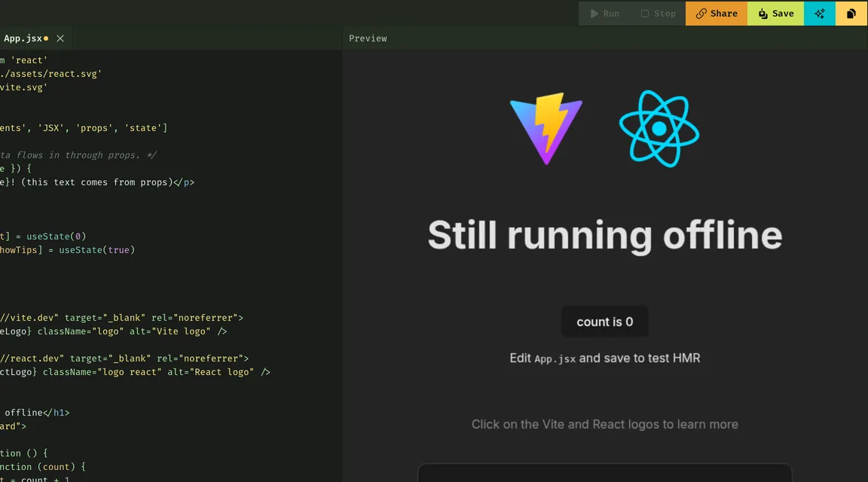Click the code line "this text comes from props"
The width and height of the screenshot is (868, 482).
coord(97,182)
